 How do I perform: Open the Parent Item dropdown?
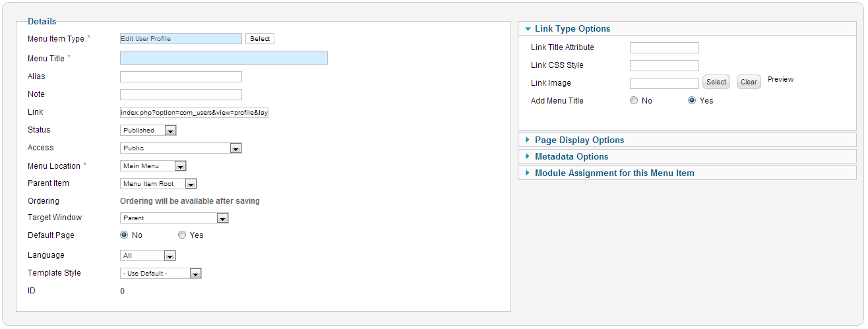pyautogui.click(x=158, y=184)
